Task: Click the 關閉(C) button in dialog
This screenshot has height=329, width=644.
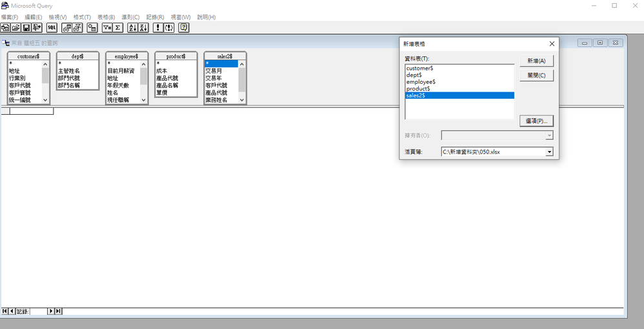Action: click(x=536, y=75)
